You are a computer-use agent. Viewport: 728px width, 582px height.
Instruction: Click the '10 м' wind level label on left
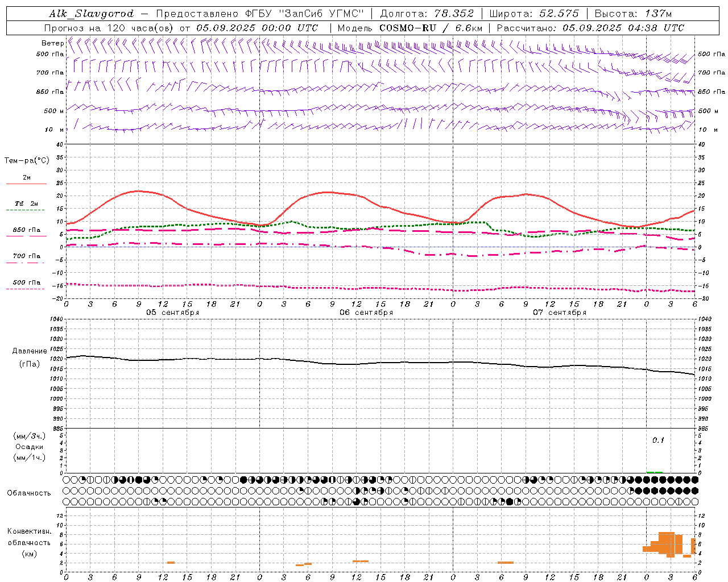click(x=54, y=130)
